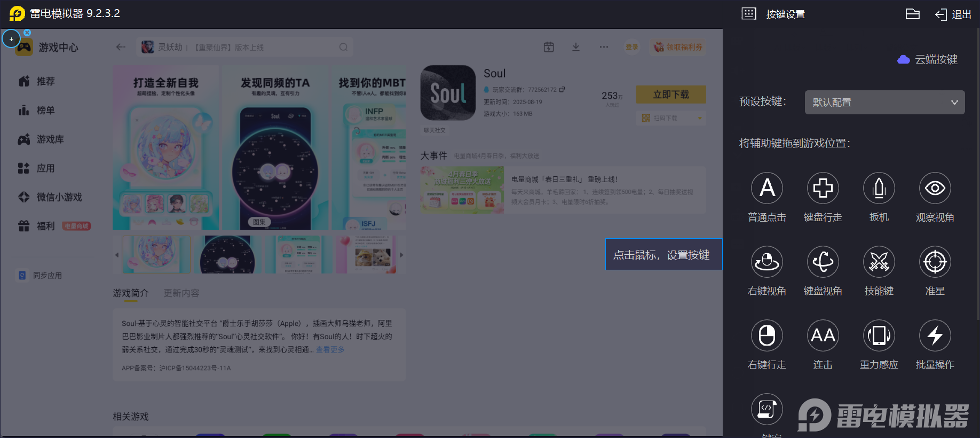
Task: Pick the 右键行走 right-click move icon
Action: pyautogui.click(x=767, y=335)
